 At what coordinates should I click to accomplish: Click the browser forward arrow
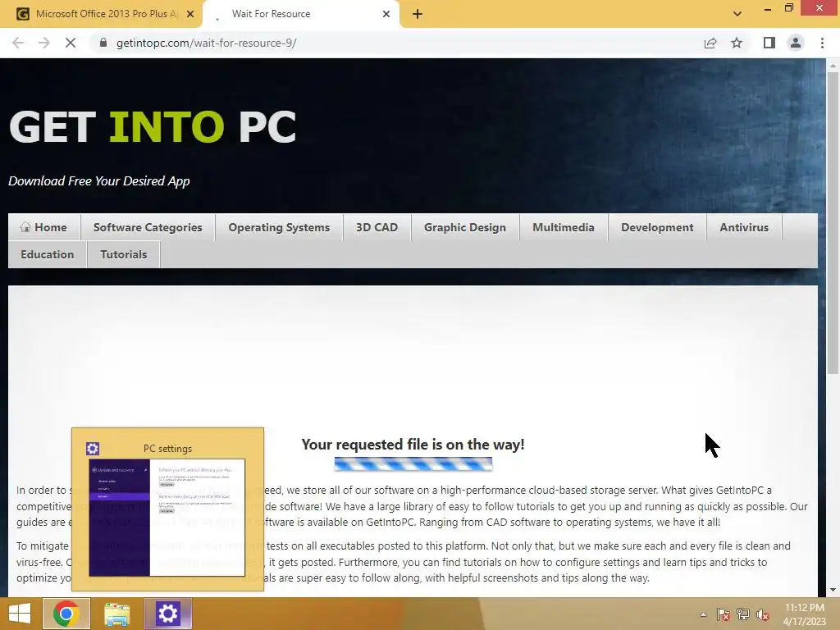(x=44, y=43)
